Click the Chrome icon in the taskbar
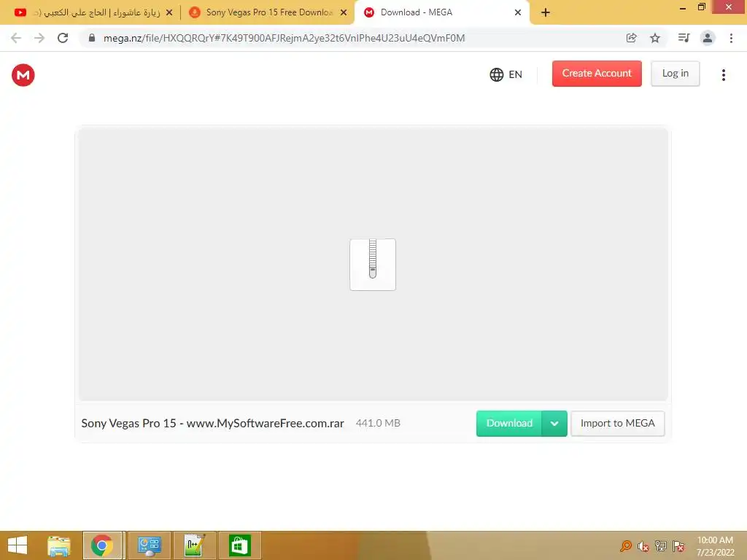747x560 pixels. coord(102,545)
